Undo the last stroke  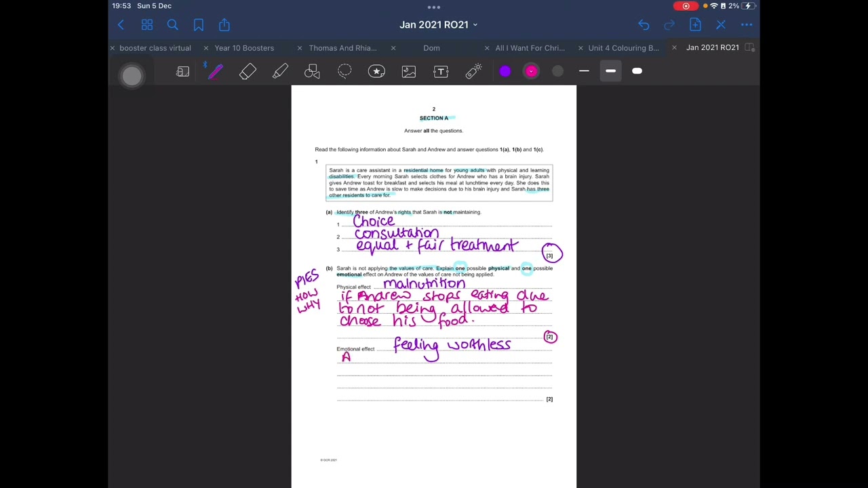pyautogui.click(x=644, y=25)
